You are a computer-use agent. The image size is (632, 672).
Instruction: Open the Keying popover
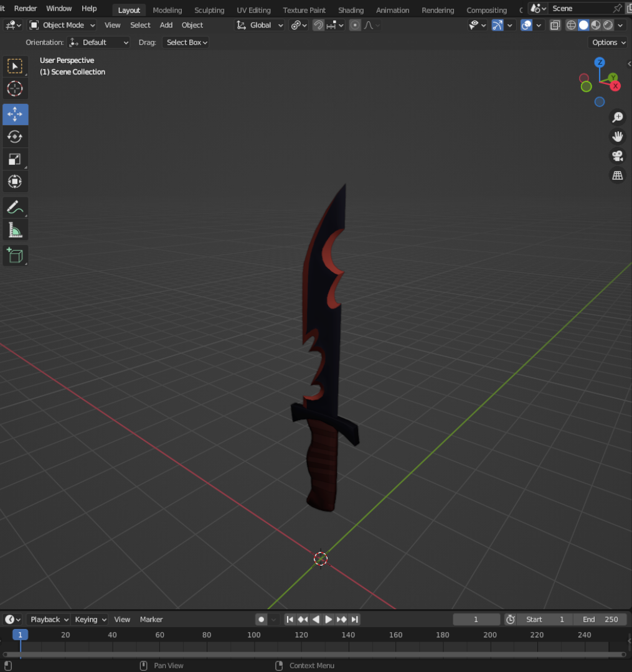(90, 619)
